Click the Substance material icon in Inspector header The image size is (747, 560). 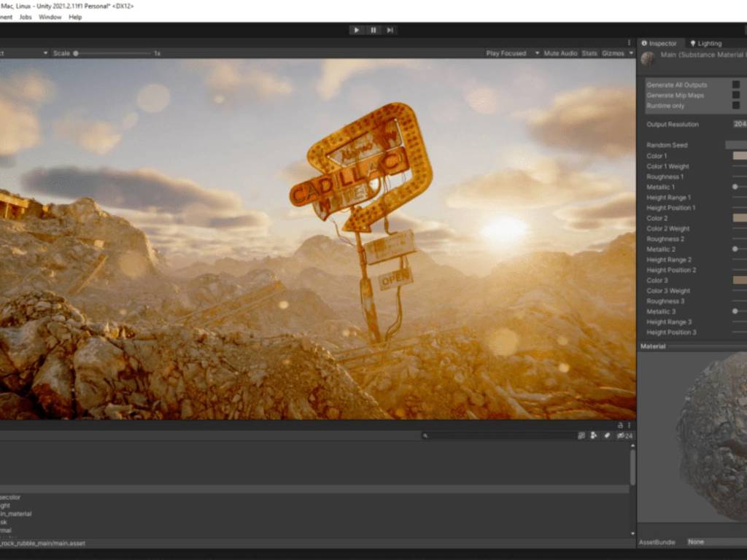click(648, 58)
